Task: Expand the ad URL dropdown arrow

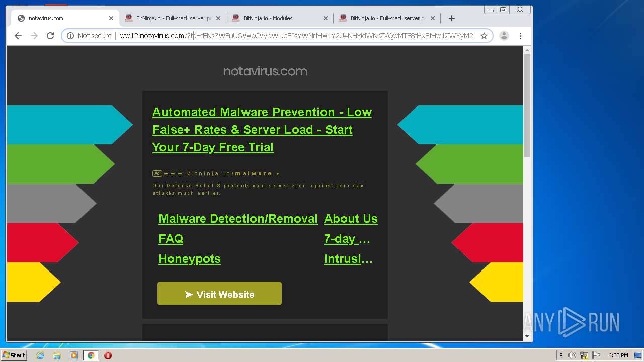Action: (278, 174)
